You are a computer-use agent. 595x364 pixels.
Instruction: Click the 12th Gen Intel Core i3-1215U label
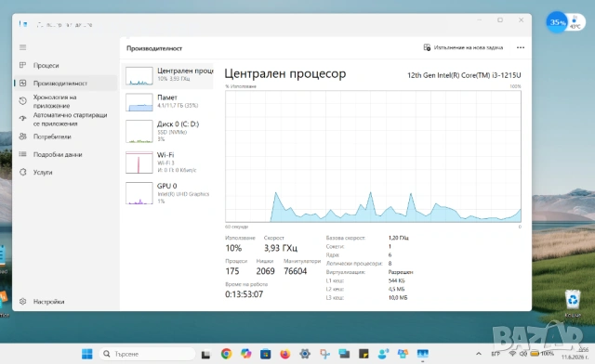[464, 75]
